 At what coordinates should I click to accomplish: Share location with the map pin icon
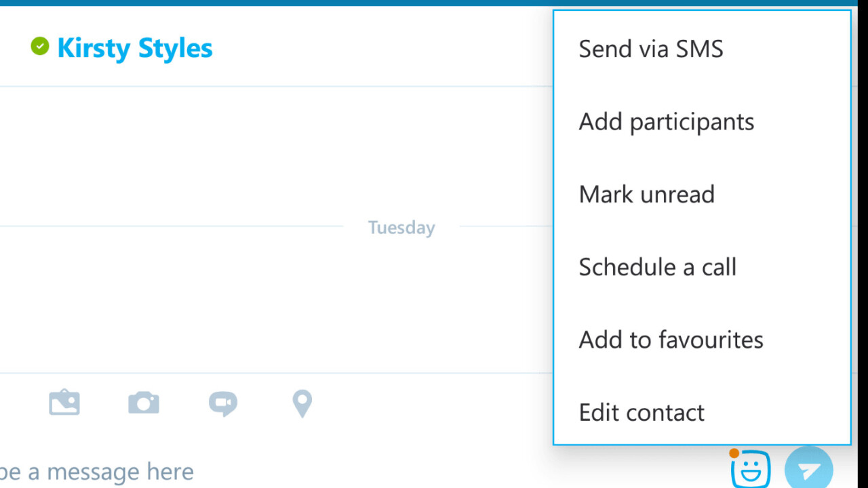click(302, 403)
